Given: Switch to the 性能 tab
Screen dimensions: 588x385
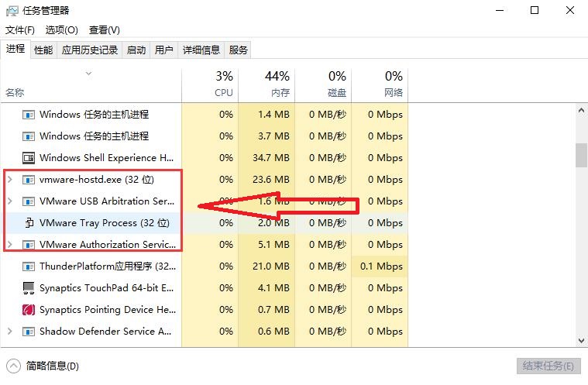Looking at the screenshot, I should [43, 50].
